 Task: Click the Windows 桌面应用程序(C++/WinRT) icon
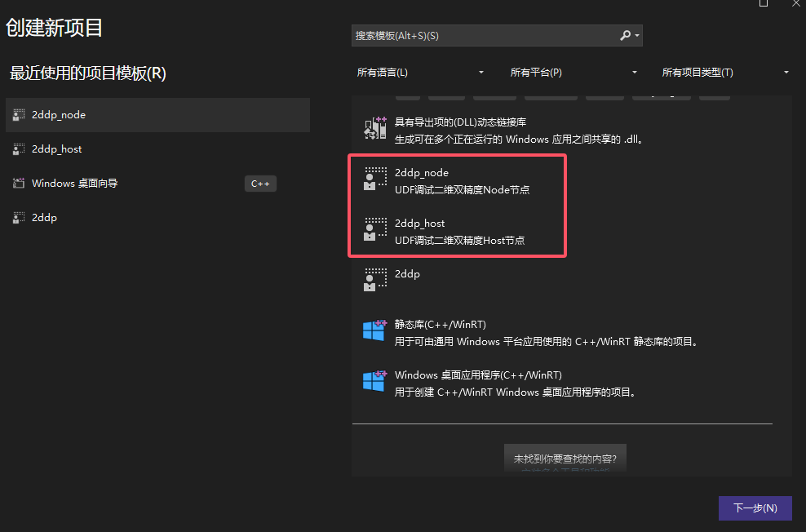[374, 381]
